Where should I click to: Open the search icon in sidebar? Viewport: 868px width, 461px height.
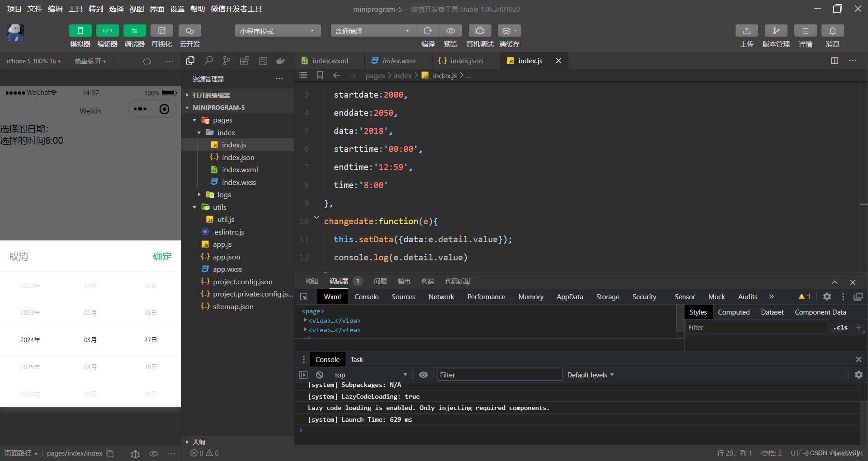(x=208, y=61)
